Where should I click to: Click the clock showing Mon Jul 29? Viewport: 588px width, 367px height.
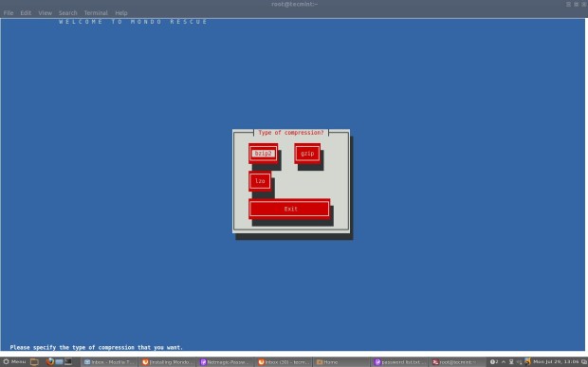click(558, 361)
